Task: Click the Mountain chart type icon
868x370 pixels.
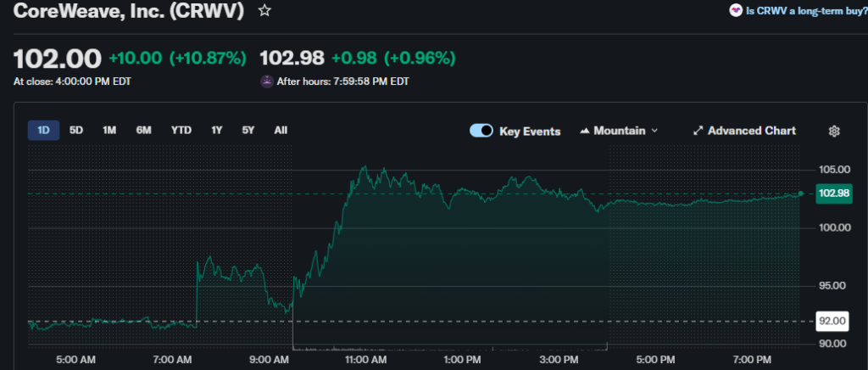Action: click(585, 131)
